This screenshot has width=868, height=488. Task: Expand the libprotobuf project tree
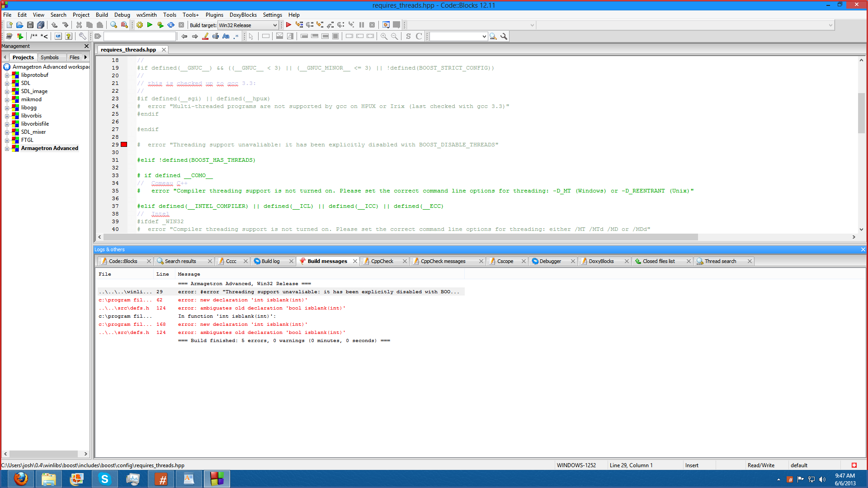pos(7,75)
